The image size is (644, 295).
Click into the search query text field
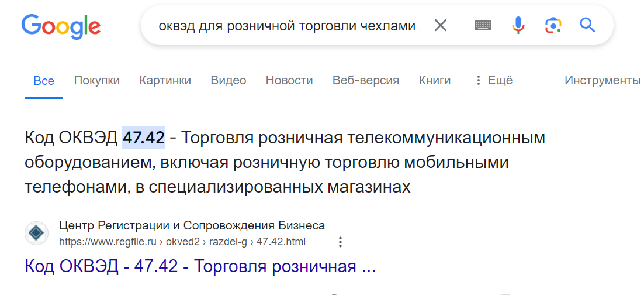point(286,26)
